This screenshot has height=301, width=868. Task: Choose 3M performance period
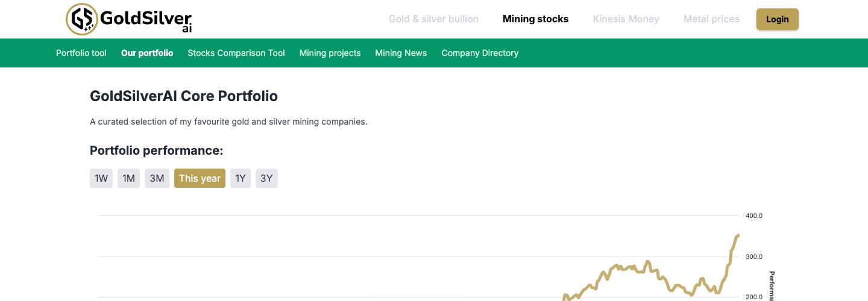point(157,178)
